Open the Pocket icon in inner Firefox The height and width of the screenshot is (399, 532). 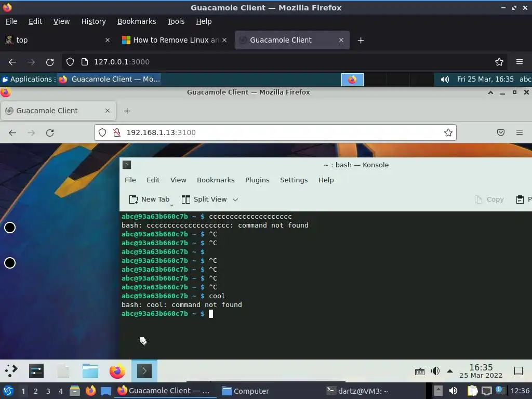500,132
